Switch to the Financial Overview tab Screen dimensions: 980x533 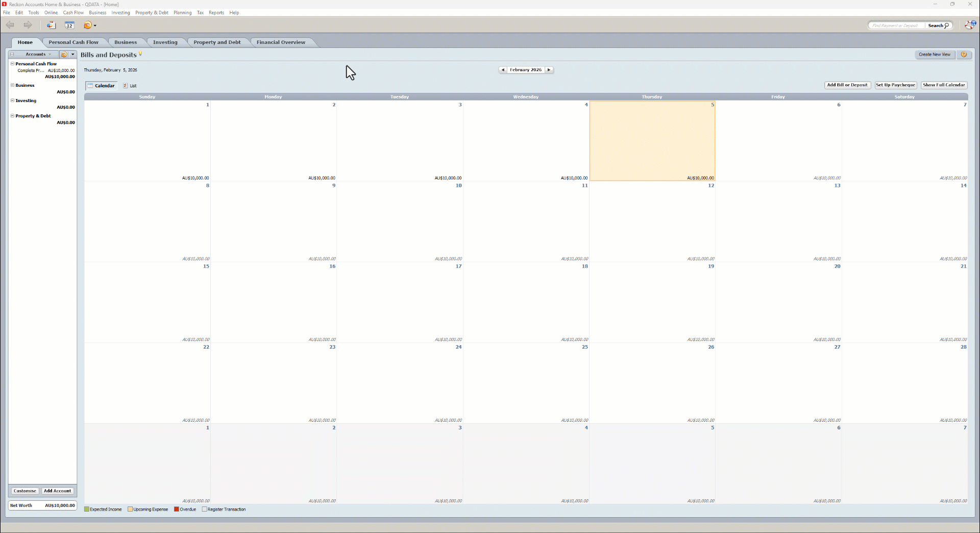(x=281, y=42)
